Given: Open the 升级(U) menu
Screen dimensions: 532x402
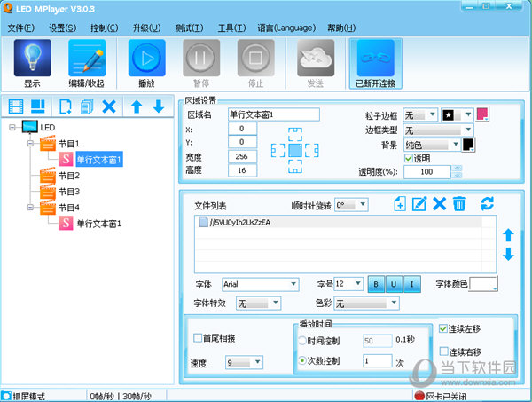Looking at the screenshot, I should pyautogui.click(x=147, y=28).
